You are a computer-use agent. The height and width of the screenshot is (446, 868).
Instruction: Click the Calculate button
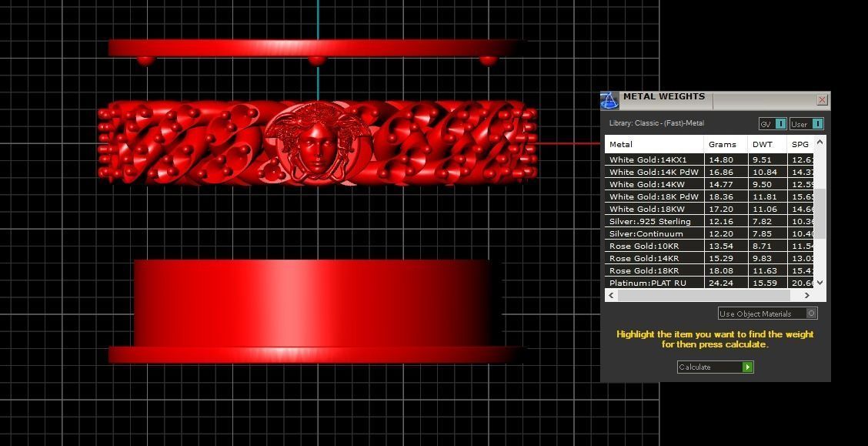pos(715,367)
